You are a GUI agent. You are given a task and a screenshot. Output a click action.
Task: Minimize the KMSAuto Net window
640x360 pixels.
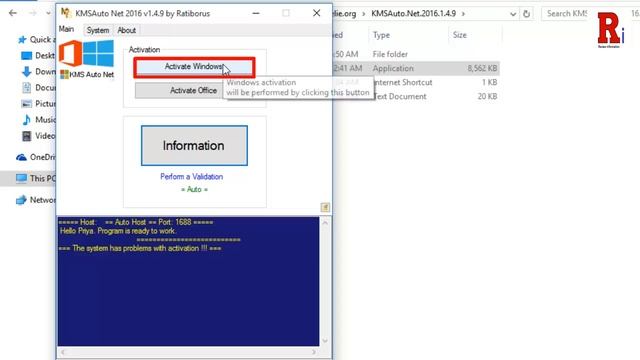[x=256, y=13]
